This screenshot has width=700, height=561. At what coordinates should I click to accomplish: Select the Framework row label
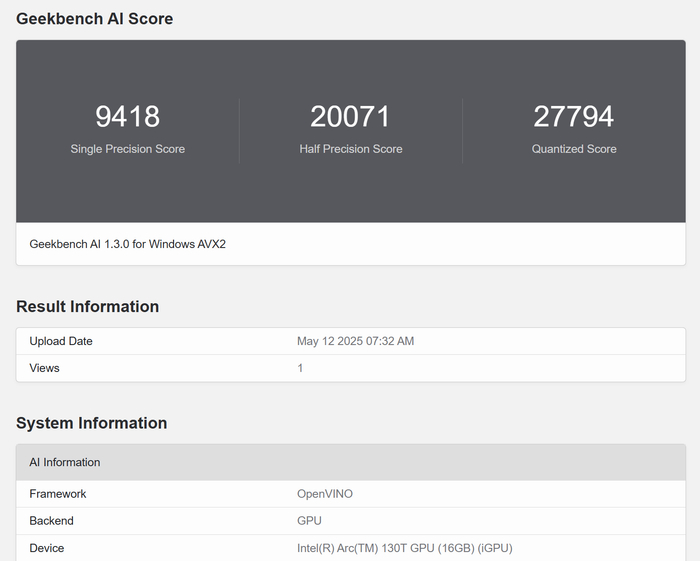(58, 494)
